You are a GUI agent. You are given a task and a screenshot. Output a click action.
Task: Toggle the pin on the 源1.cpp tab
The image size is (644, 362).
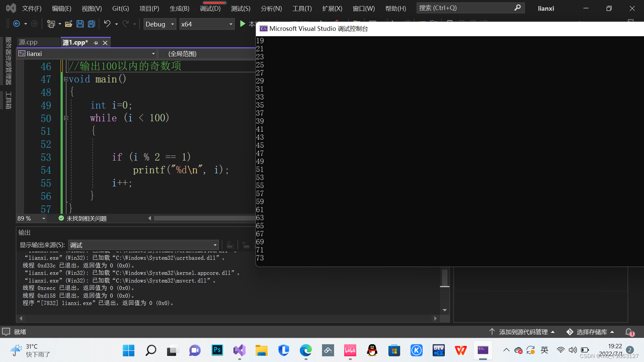pos(96,43)
